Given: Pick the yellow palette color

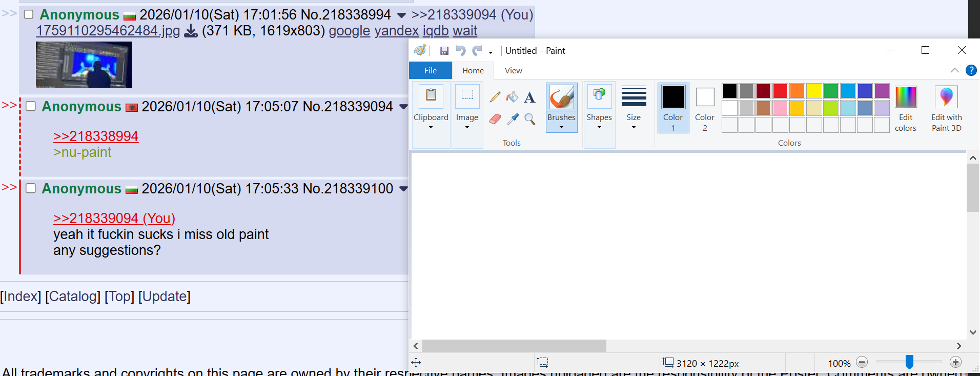Looking at the screenshot, I should (814, 91).
